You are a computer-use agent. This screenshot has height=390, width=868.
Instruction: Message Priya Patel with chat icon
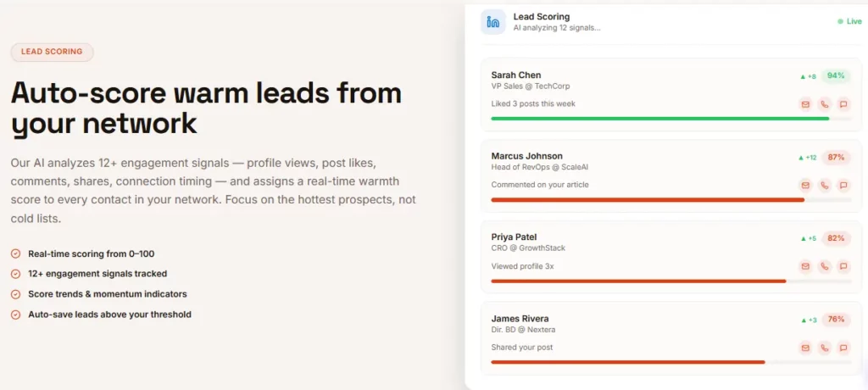tap(843, 266)
